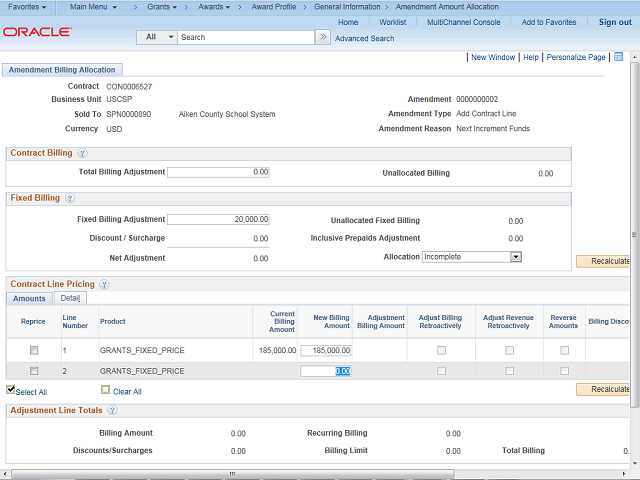Open help for Fixed Billing section
640x480 pixels.
click(70, 198)
